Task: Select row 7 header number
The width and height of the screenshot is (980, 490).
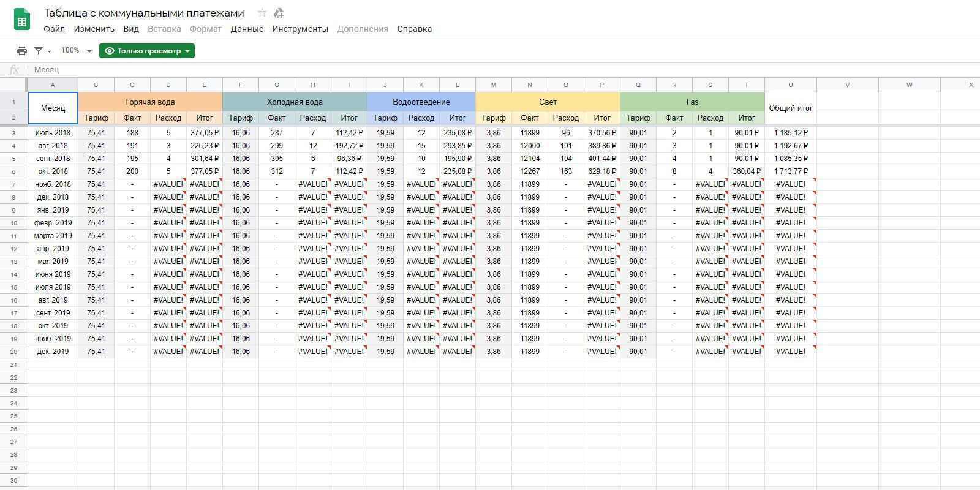Action: pyautogui.click(x=13, y=184)
